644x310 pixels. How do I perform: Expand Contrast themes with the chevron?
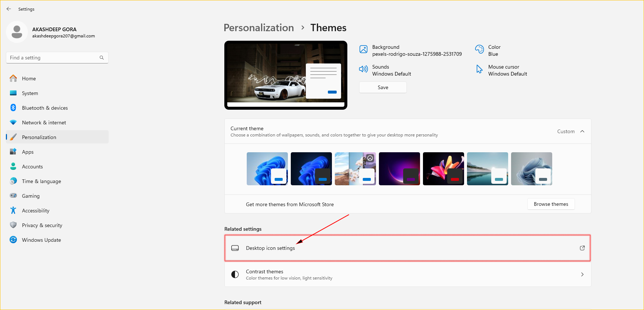point(582,274)
